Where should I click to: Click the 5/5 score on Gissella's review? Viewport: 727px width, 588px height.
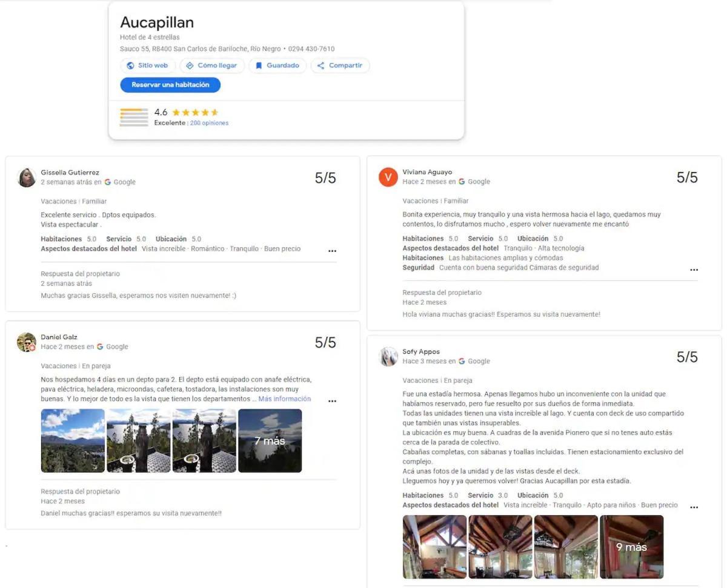325,178
